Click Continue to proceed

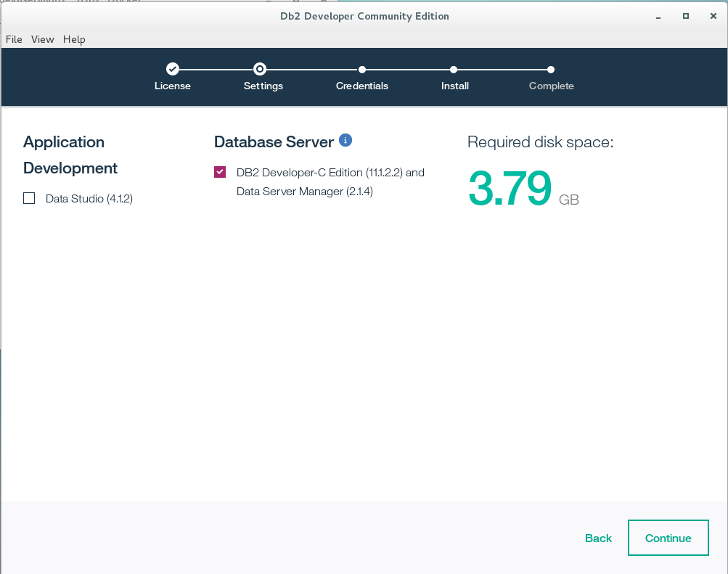668,538
